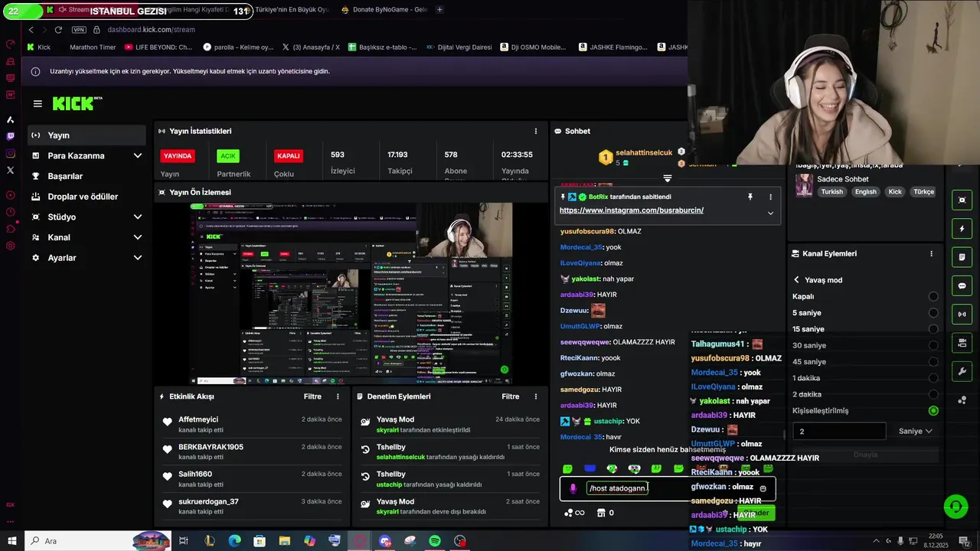This screenshot has height=551, width=980.
Task: Click the Yayın Ön İzlemesi stream preview
Action: point(351,293)
